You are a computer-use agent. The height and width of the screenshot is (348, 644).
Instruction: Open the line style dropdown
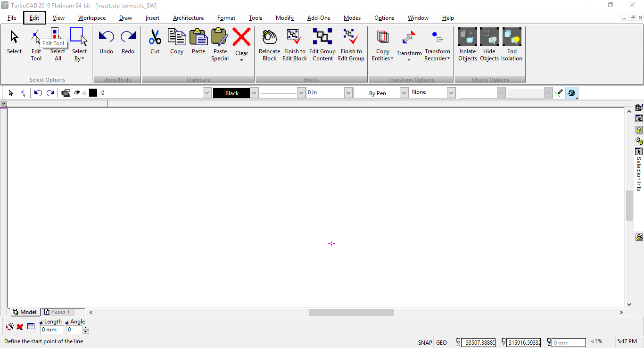coord(301,93)
